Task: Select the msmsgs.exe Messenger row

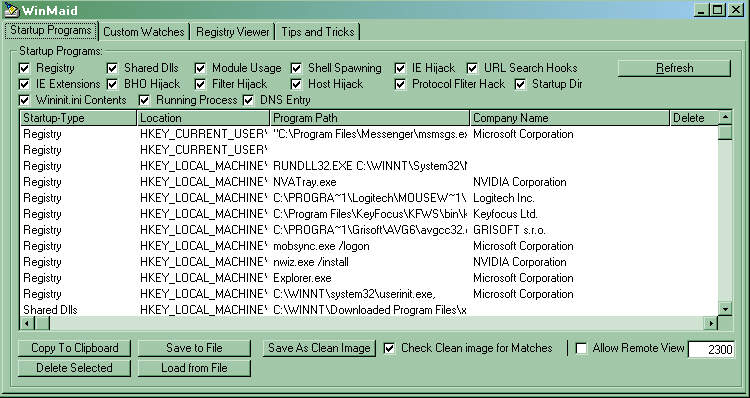Action: pyautogui.click(x=369, y=134)
